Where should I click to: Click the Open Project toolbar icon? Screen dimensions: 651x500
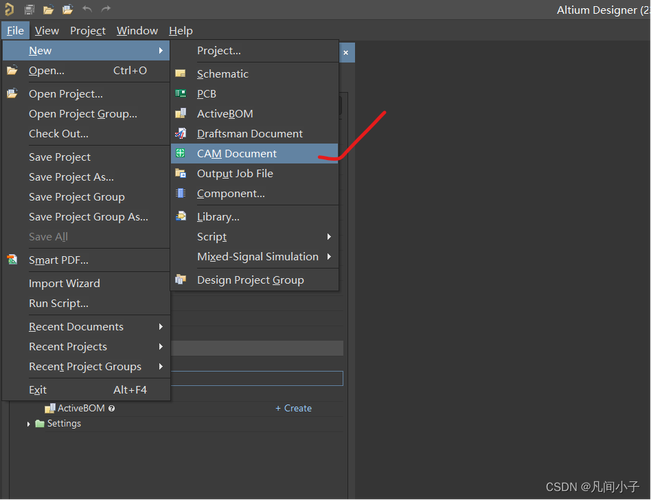[68, 9]
